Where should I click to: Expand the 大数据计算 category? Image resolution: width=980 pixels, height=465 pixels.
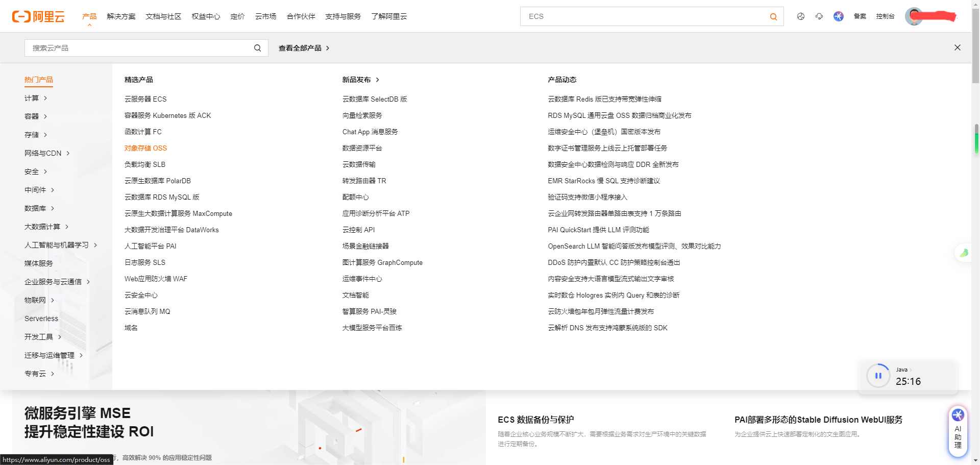tap(46, 227)
